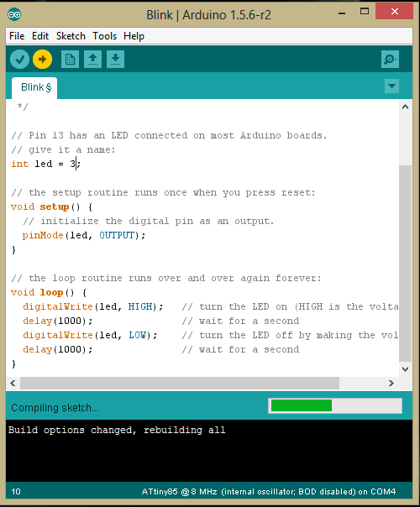Image resolution: width=420 pixels, height=507 pixels.
Task: Click the editor scroll up arrow
Action: click(405, 107)
